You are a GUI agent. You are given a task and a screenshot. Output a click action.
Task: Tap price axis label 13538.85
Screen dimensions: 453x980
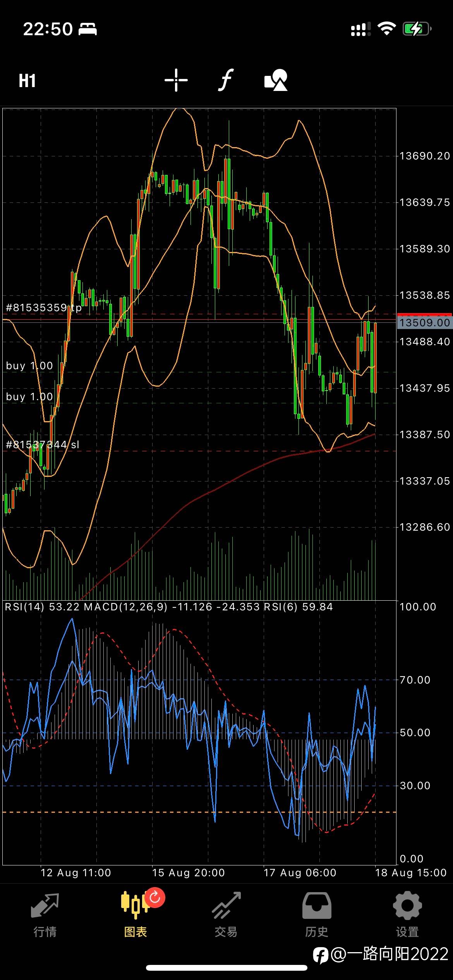[x=425, y=295]
